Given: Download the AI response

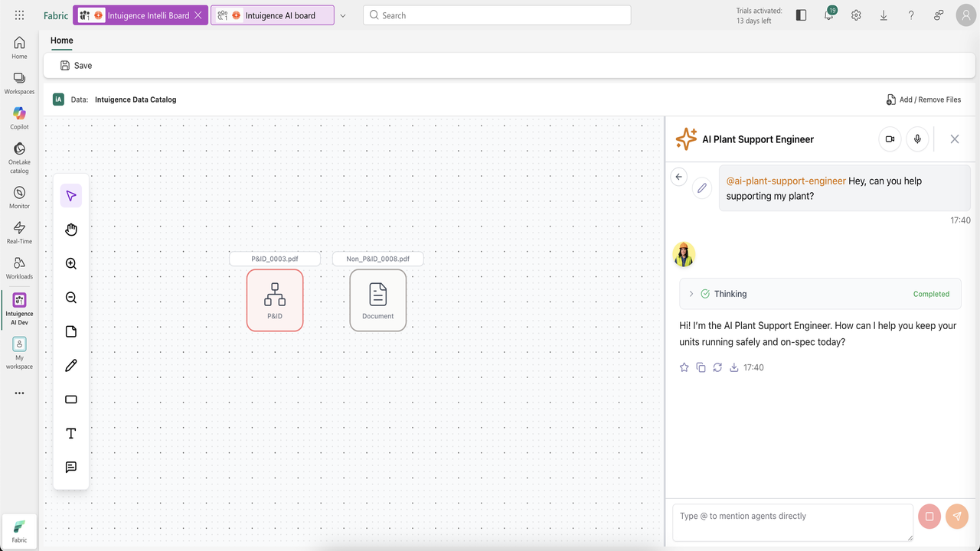Looking at the screenshot, I should 734,367.
